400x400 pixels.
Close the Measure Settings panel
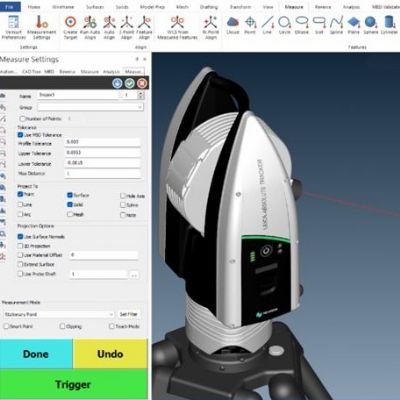pyautogui.click(x=145, y=59)
